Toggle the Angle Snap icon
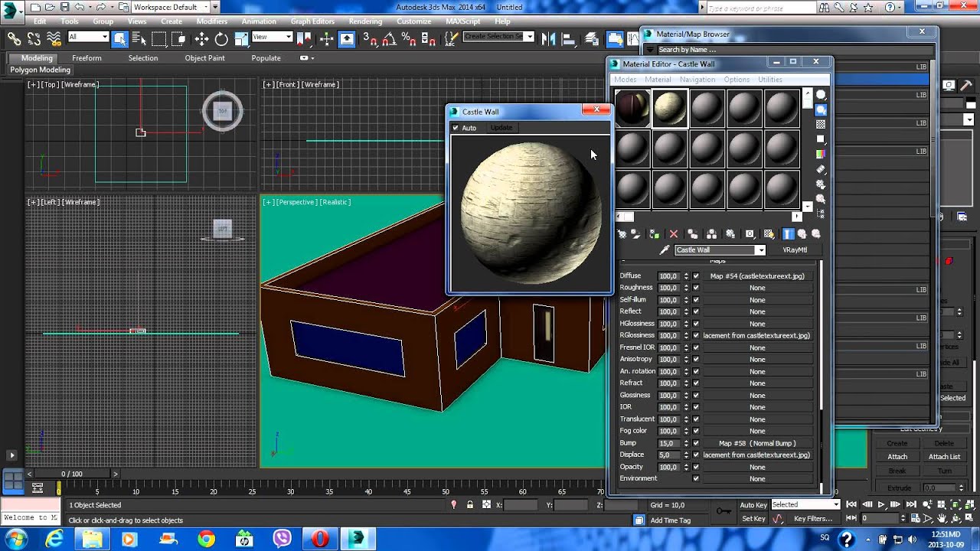Viewport: 980px width, 551px height. pyautogui.click(x=389, y=38)
